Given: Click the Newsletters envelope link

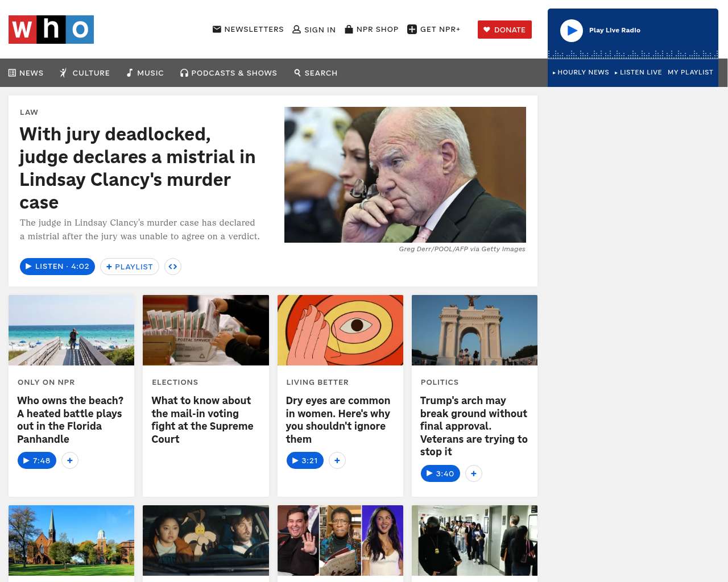Looking at the screenshot, I should [x=248, y=29].
